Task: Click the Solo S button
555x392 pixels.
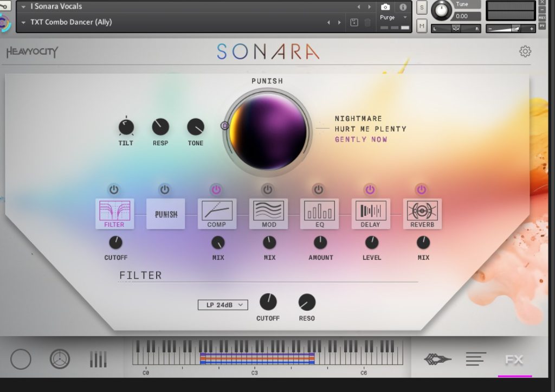Action: tap(422, 8)
